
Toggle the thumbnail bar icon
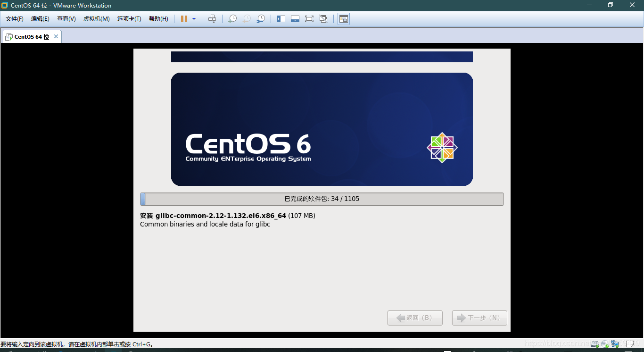295,19
